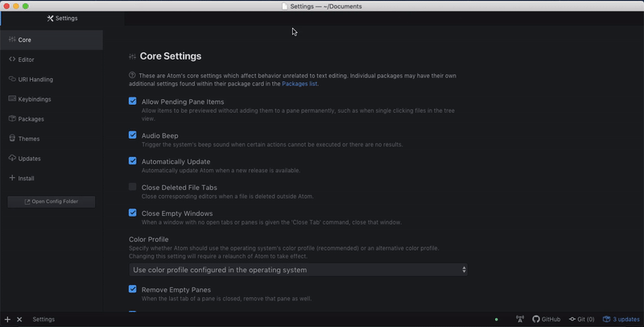Click the Editor code brackets icon
The image size is (644, 327).
[x=12, y=59]
